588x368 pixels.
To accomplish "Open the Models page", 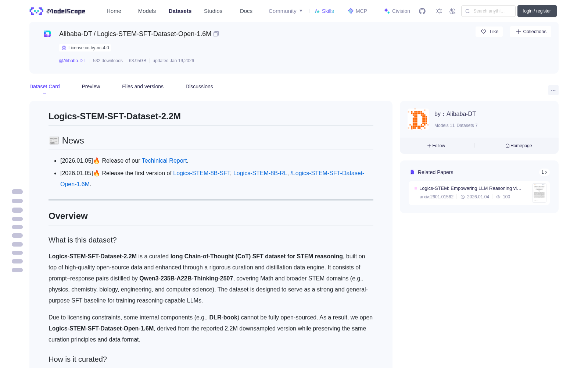I will (147, 11).
